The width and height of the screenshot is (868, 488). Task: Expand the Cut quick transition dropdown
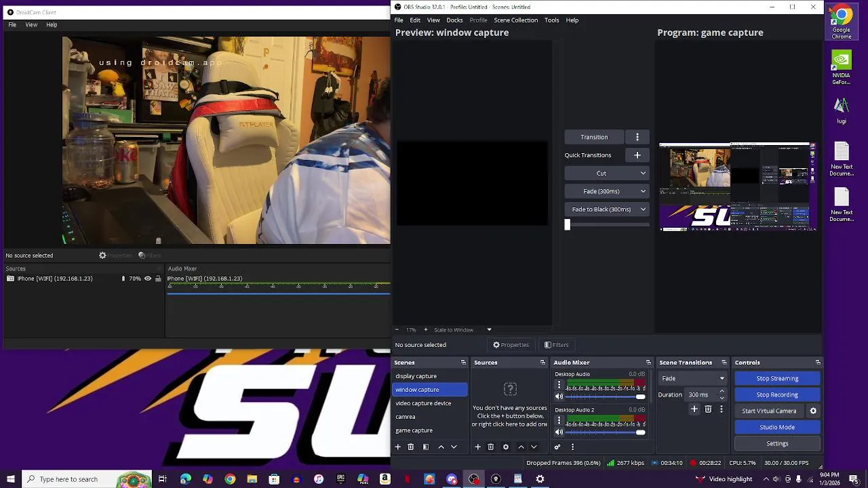coord(643,174)
